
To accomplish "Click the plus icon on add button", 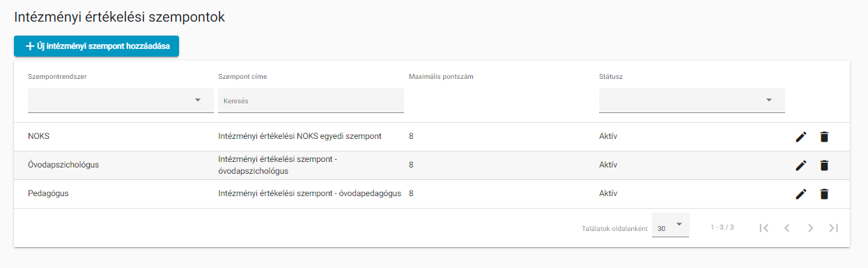I will pyautogui.click(x=30, y=46).
